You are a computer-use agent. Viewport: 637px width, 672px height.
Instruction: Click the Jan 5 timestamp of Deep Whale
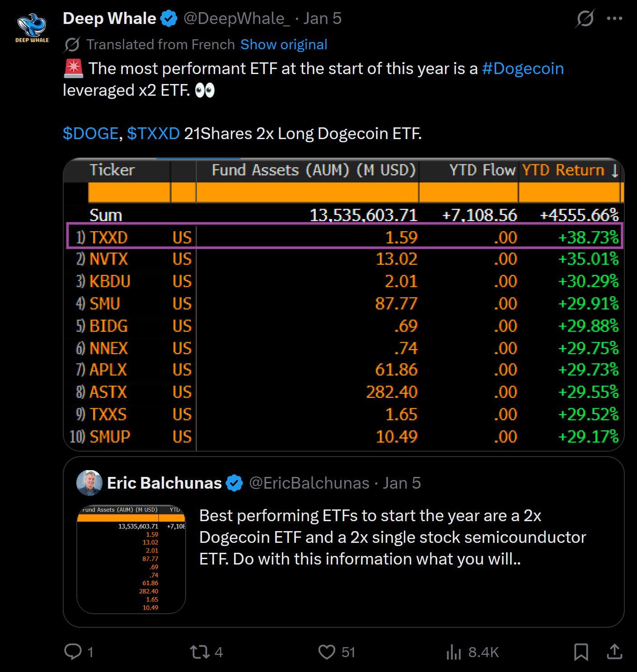323,19
